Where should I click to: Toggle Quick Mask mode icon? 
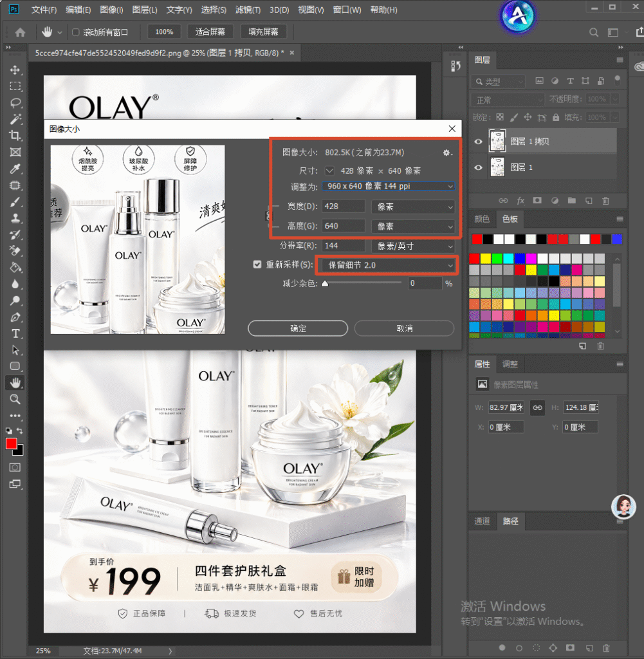tap(15, 467)
